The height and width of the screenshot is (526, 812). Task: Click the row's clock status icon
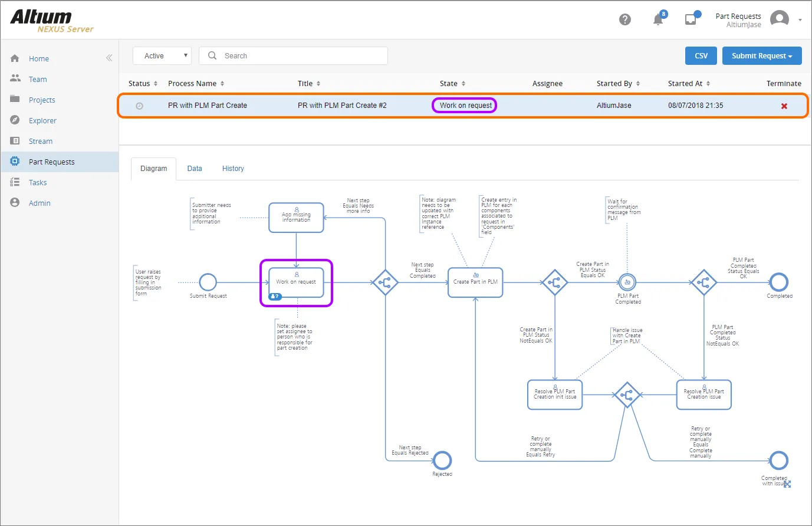tap(139, 106)
